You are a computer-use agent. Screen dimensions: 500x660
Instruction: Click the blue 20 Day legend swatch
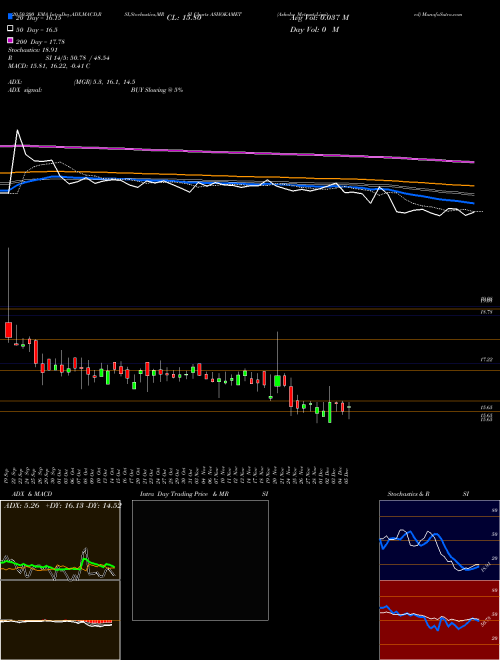click(x=10, y=17)
